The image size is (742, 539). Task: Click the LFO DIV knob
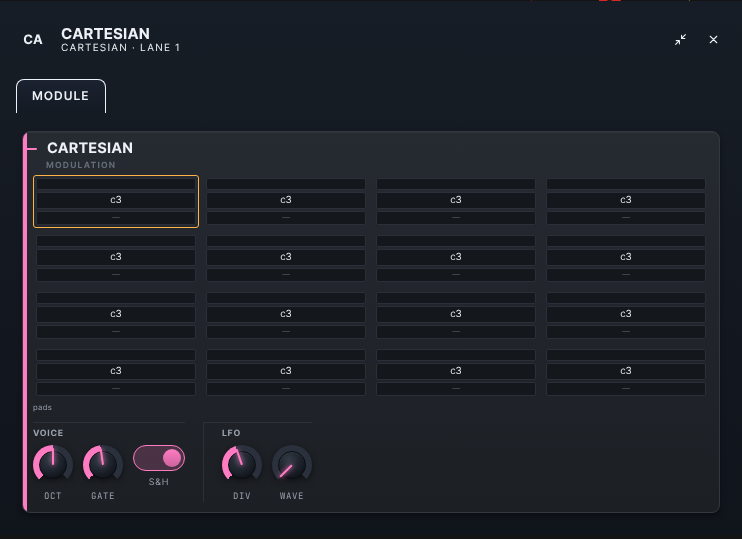(242, 465)
